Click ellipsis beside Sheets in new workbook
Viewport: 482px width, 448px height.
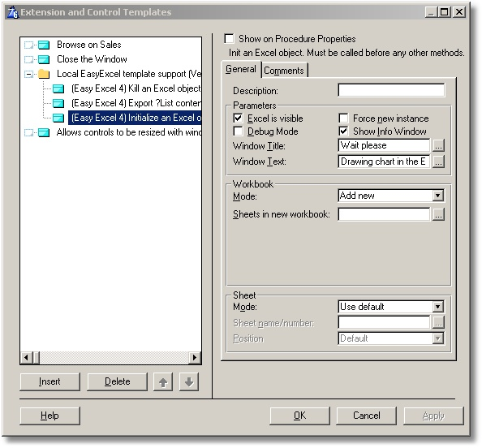pos(438,214)
